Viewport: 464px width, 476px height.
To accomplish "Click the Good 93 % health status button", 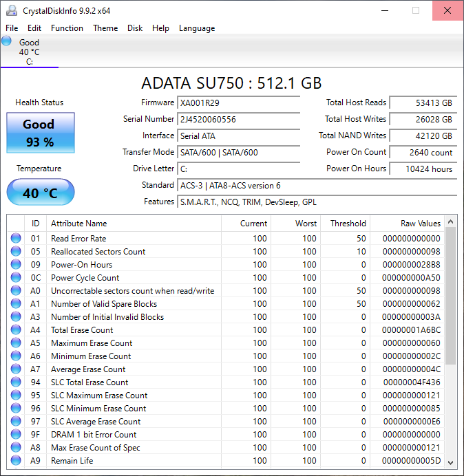I will tap(41, 133).
